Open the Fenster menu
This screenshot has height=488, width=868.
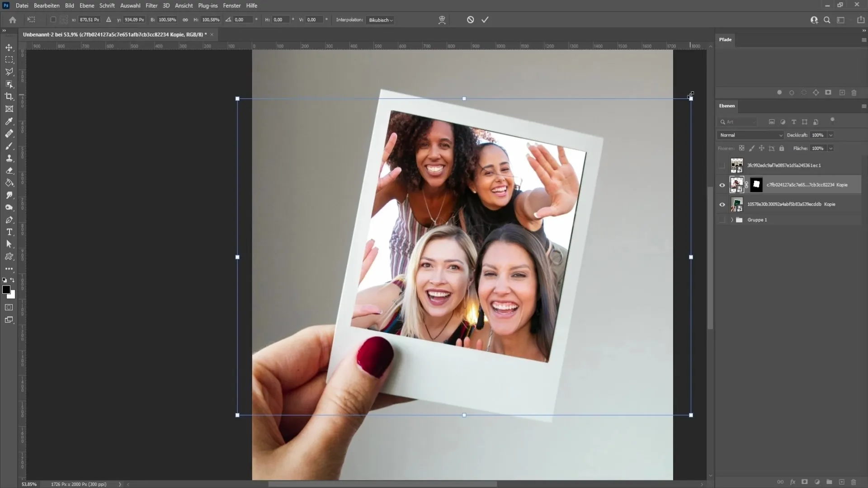[231, 5]
